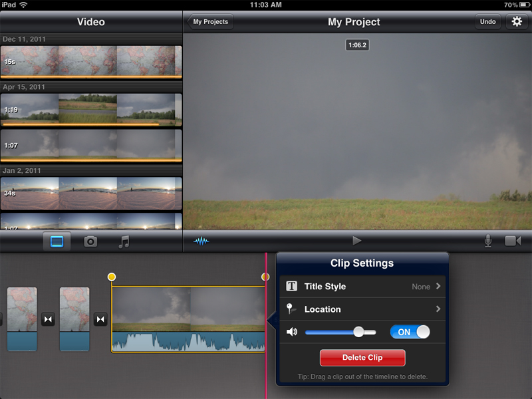Screen dimensions: 532x399
Task: Tap the video preview viewer
Action: click(x=357, y=131)
